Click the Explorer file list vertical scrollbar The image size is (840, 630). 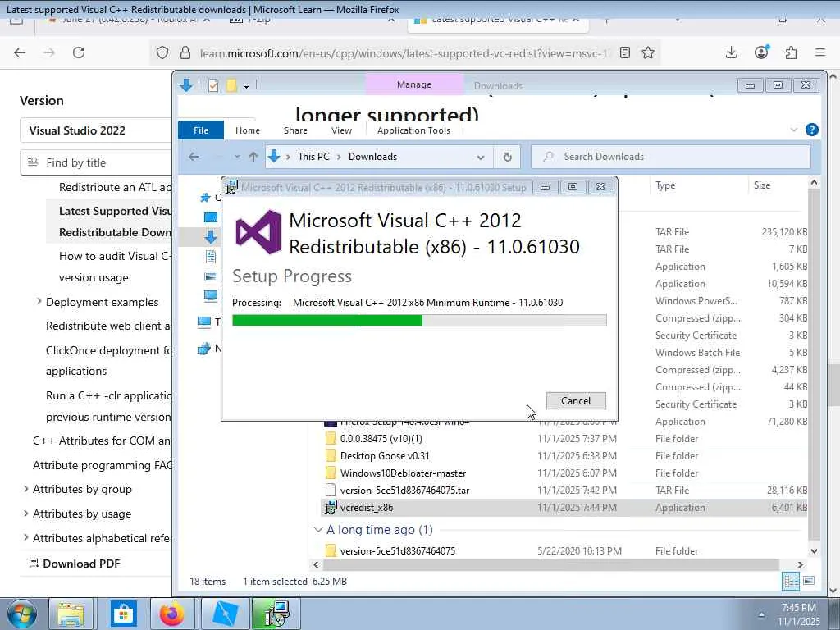tap(813, 364)
